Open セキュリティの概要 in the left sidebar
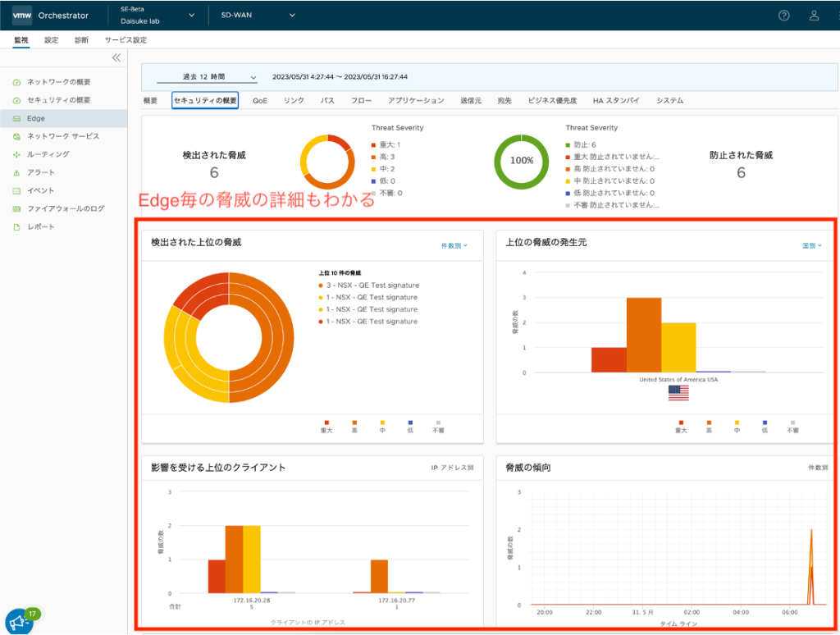The image size is (840, 635). 58,100
